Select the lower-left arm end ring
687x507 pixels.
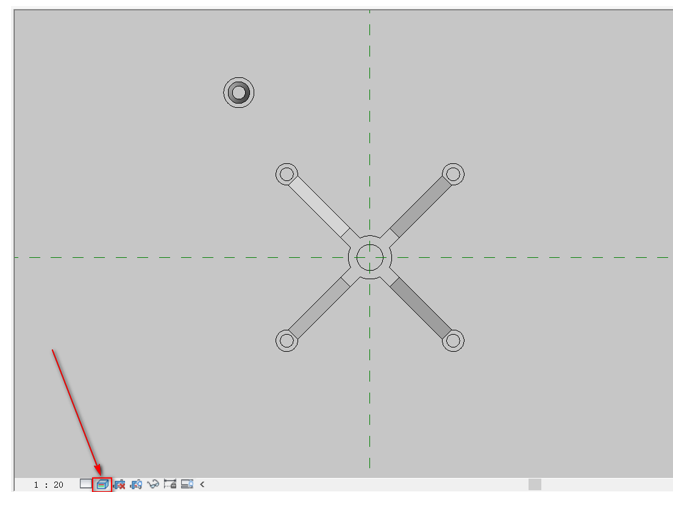pos(287,340)
